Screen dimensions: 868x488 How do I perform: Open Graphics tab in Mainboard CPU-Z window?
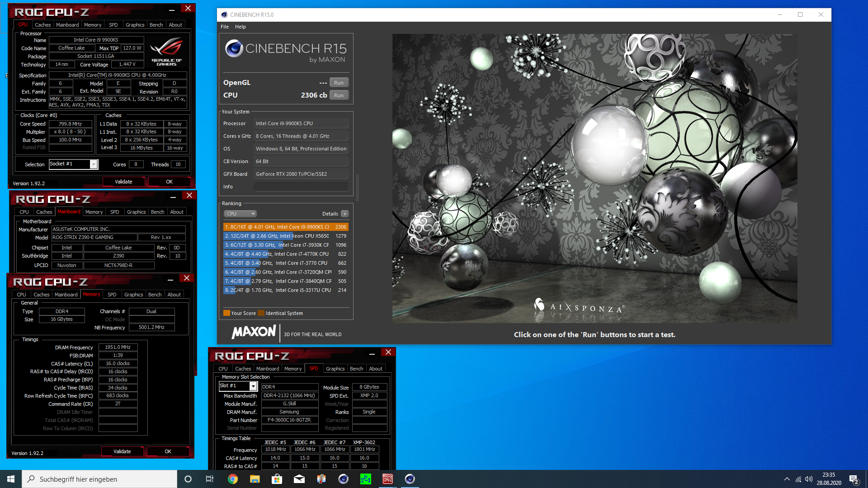136,212
